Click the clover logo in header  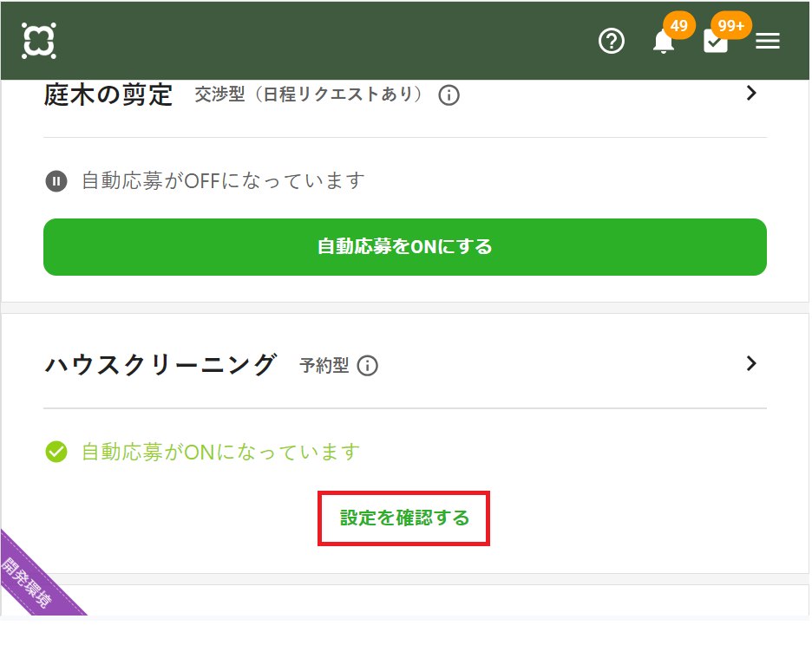click(39, 41)
